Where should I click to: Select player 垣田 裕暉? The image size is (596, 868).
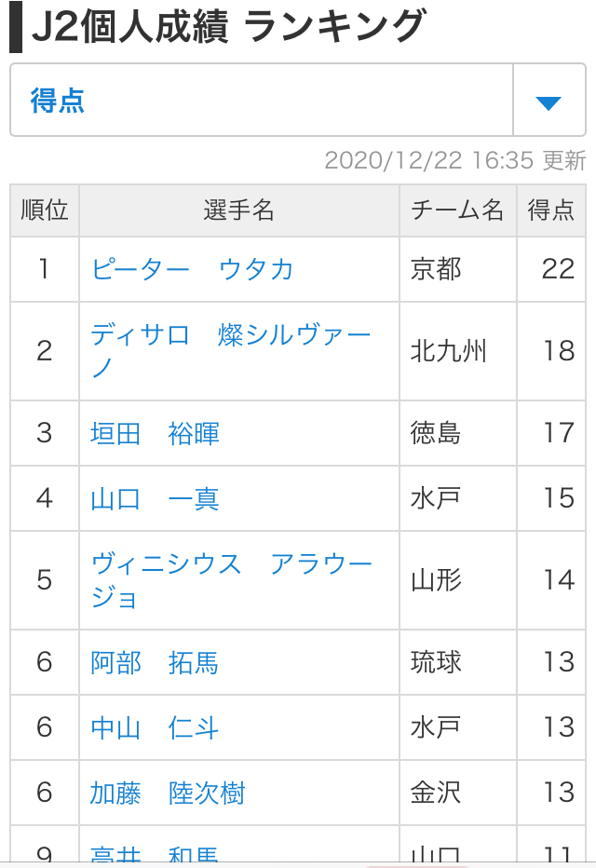tap(155, 433)
